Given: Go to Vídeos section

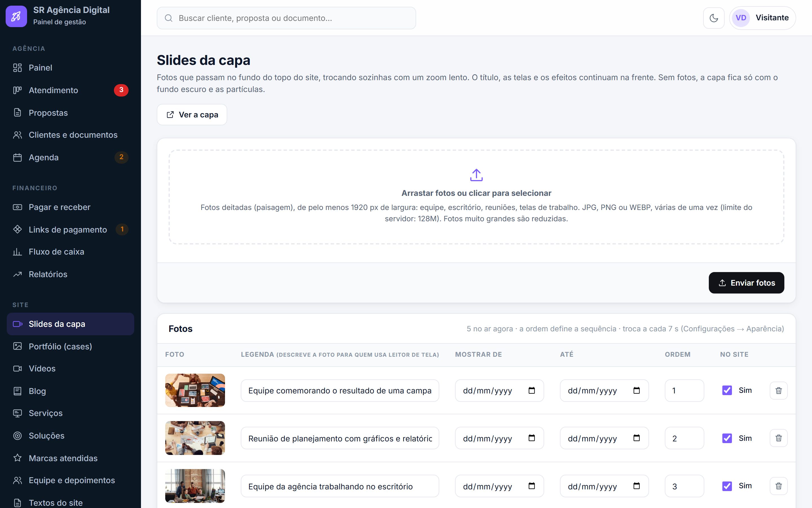Looking at the screenshot, I should coord(70,369).
